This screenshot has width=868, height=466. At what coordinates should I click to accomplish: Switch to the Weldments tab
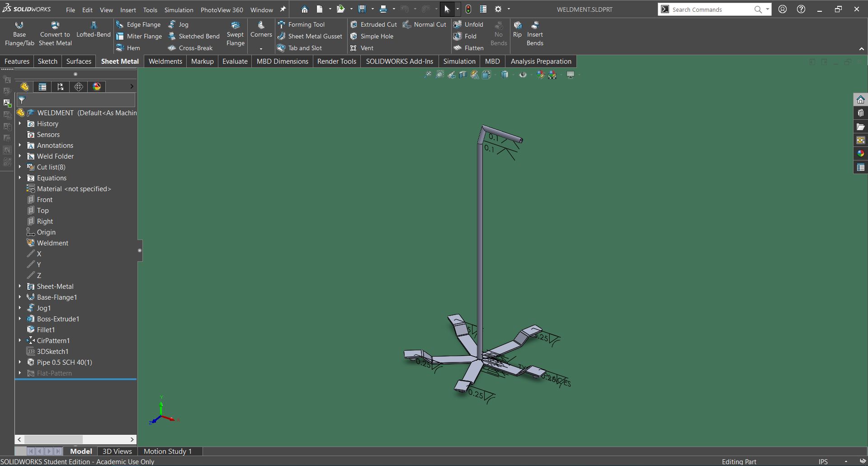tap(165, 61)
